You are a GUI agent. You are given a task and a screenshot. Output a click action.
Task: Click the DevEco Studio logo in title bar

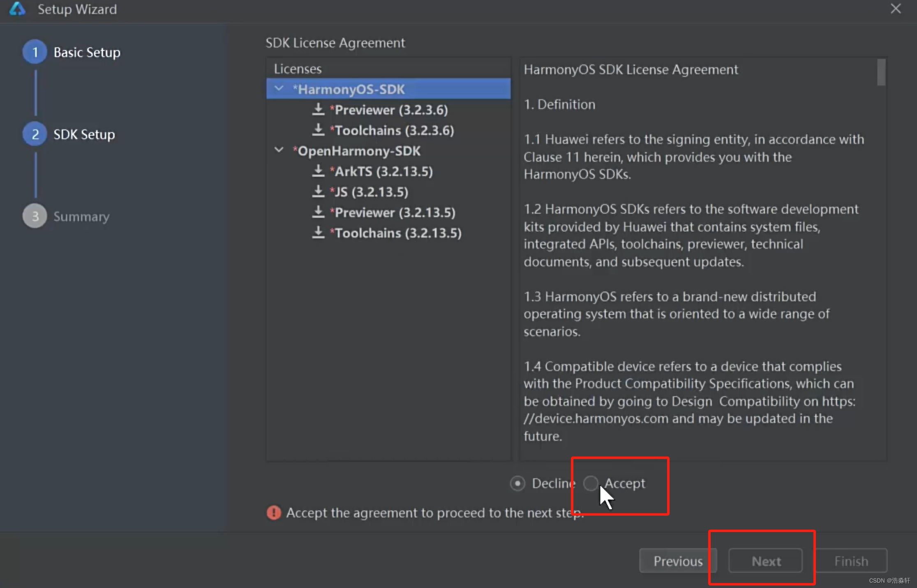(17, 9)
